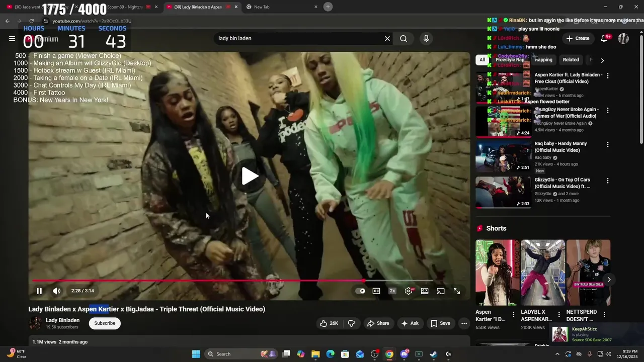Click the Ask button under the video
This screenshot has height=362, width=644.
point(410,323)
